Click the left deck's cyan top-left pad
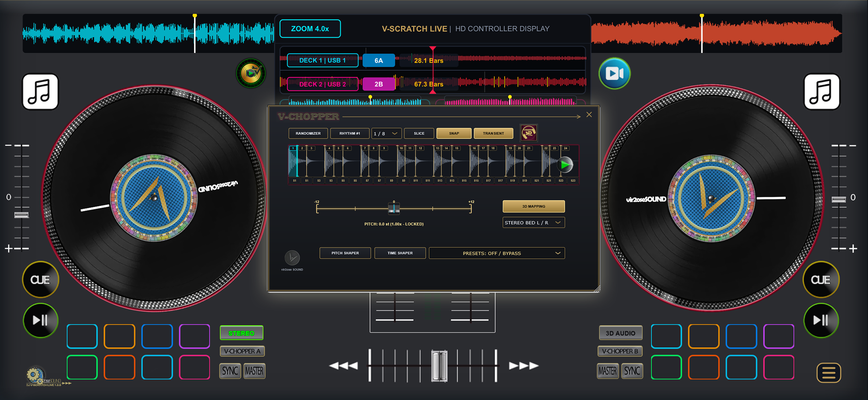This screenshot has height=400, width=868. tap(82, 336)
